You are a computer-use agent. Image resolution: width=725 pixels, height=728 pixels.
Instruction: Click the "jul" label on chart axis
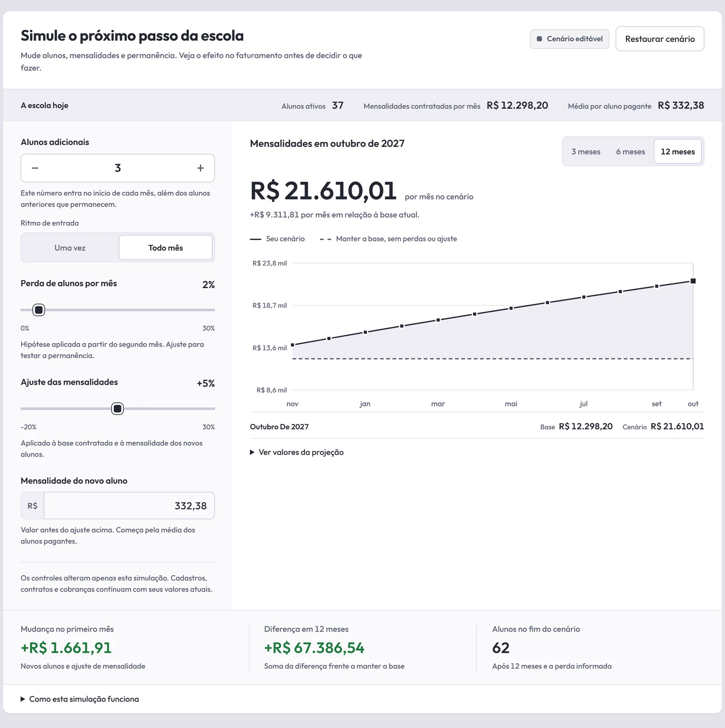point(584,404)
